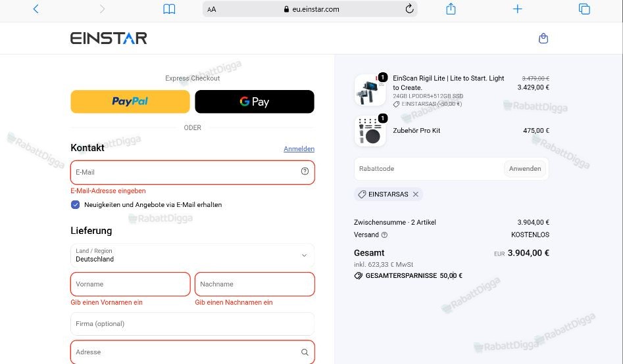The width and height of the screenshot is (623, 364).
Task: Click the Anwenden discount button
Action: point(525,169)
